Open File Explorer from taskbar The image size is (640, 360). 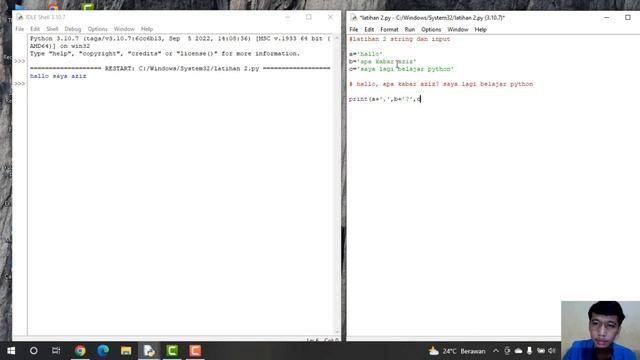click(126, 351)
